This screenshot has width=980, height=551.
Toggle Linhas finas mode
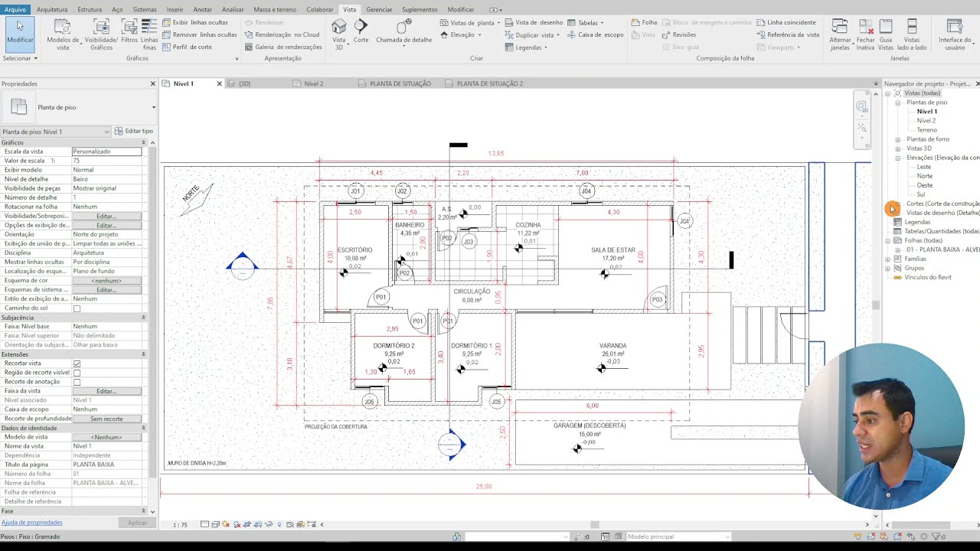click(x=149, y=34)
